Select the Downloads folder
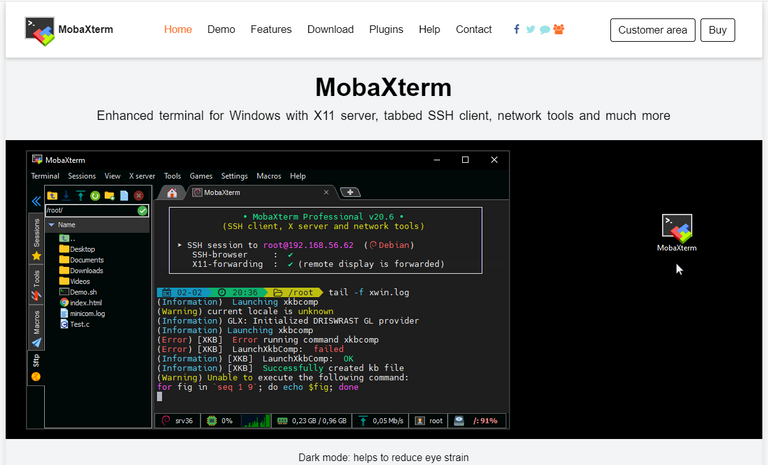 [81, 270]
